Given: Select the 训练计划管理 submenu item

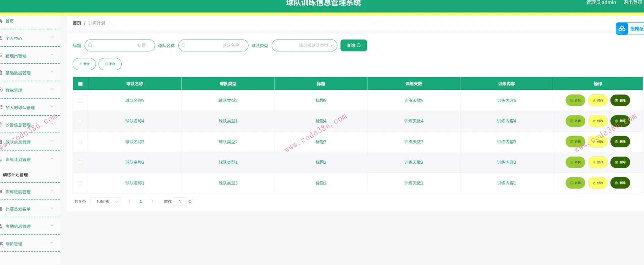Looking at the screenshot, I should [15, 175].
